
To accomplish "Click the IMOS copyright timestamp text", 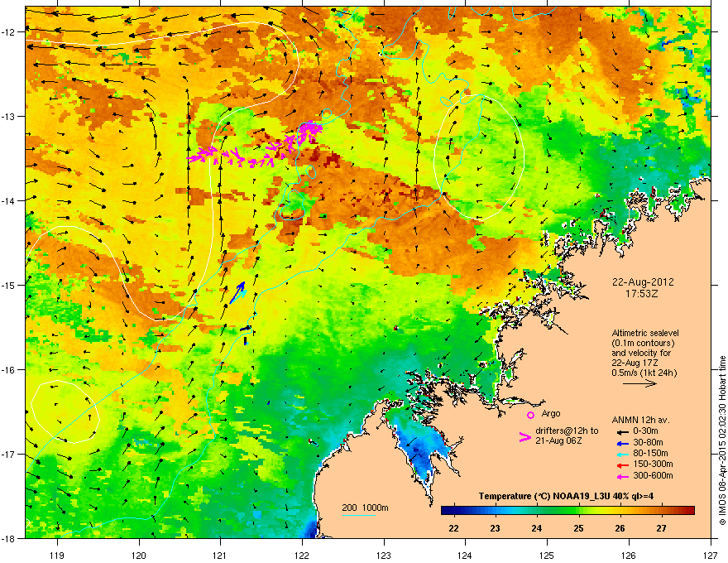I will tap(722, 440).
